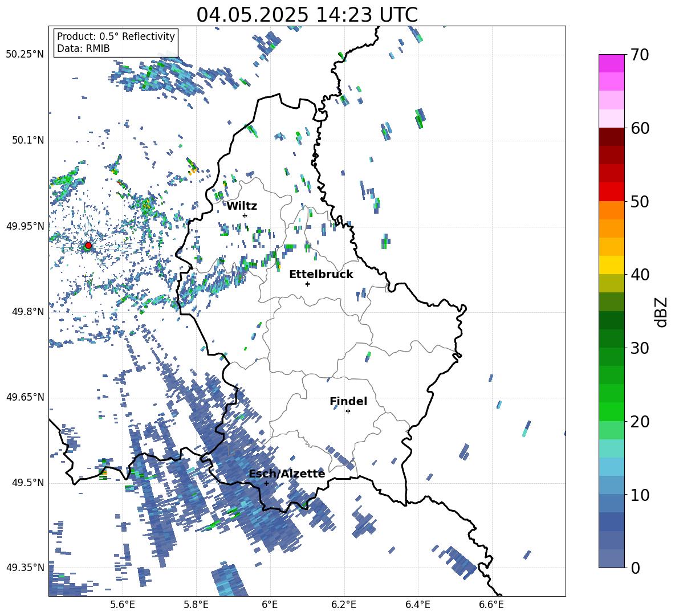675x616 pixels.
Task: Click the red radar location dot
Action: pyautogui.click(x=88, y=246)
